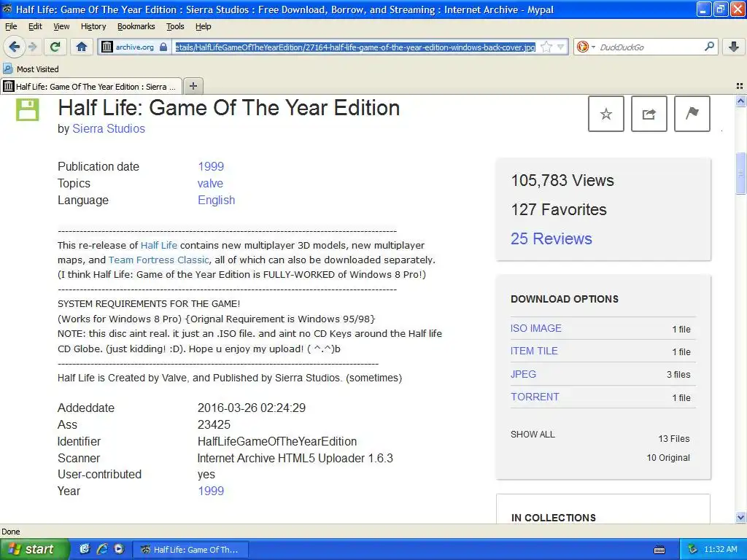The width and height of the screenshot is (747, 560).
Task: Click the 13 Files count
Action: [673, 438]
